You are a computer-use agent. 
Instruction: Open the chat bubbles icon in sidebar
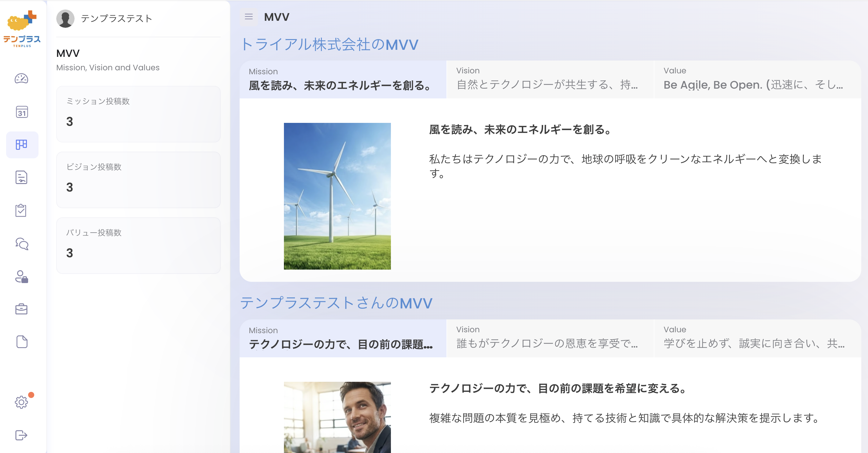pyautogui.click(x=22, y=244)
